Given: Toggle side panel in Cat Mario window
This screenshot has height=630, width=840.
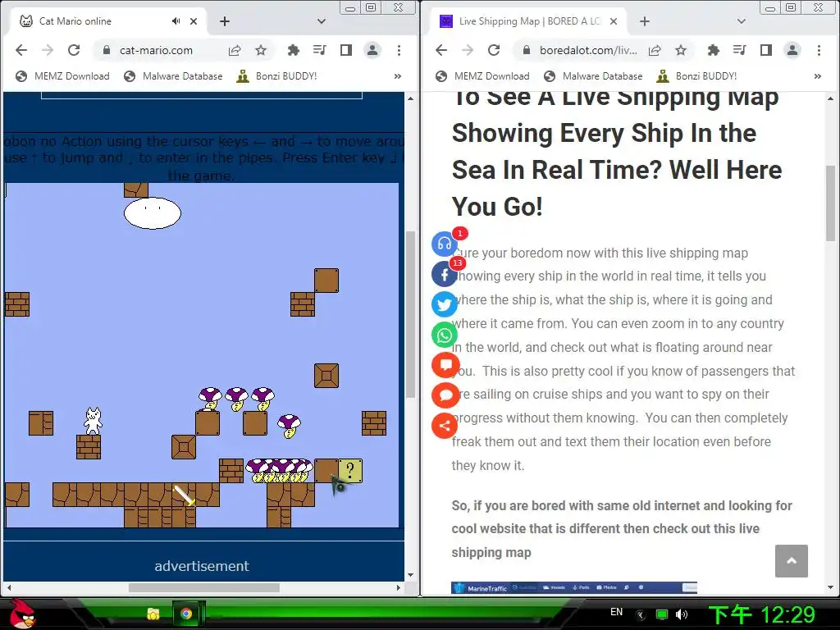Looking at the screenshot, I should click(346, 50).
